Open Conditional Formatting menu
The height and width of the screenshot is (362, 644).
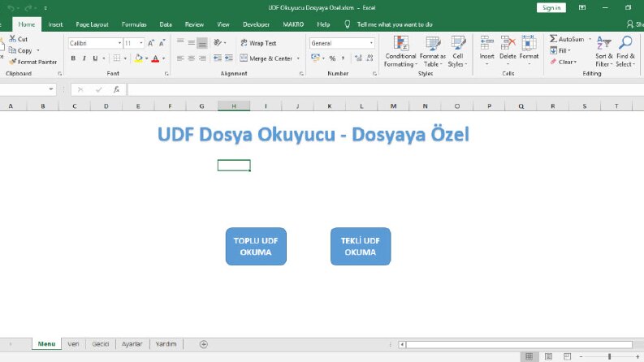[x=400, y=51]
